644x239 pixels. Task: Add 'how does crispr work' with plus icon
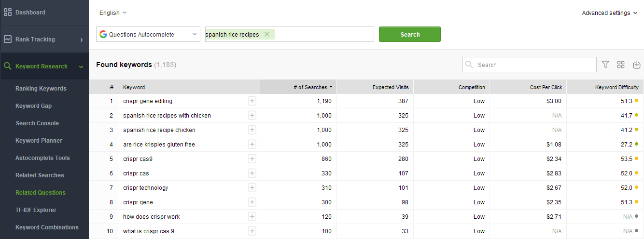[x=252, y=216]
